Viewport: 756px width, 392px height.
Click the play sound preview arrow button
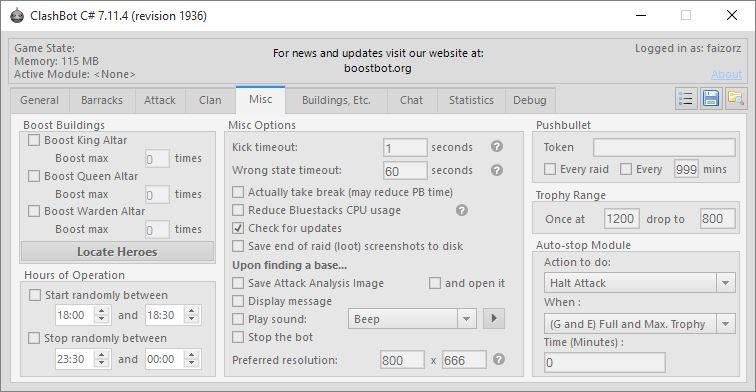point(494,319)
